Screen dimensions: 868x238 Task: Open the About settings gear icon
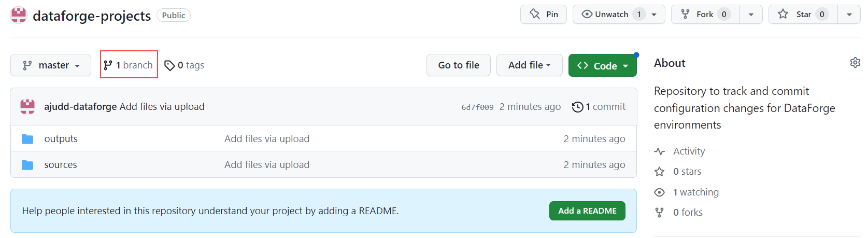[855, 63]
